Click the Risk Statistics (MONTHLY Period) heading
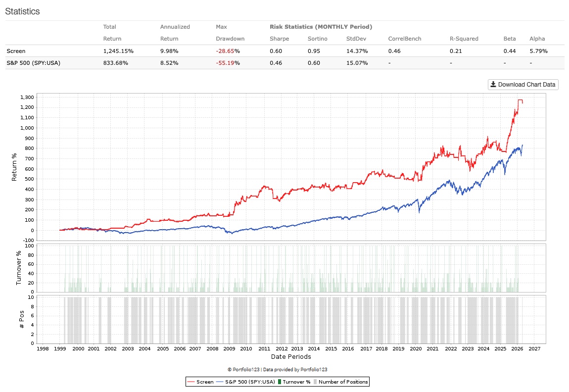569x392 pixels. pos(321,27)
